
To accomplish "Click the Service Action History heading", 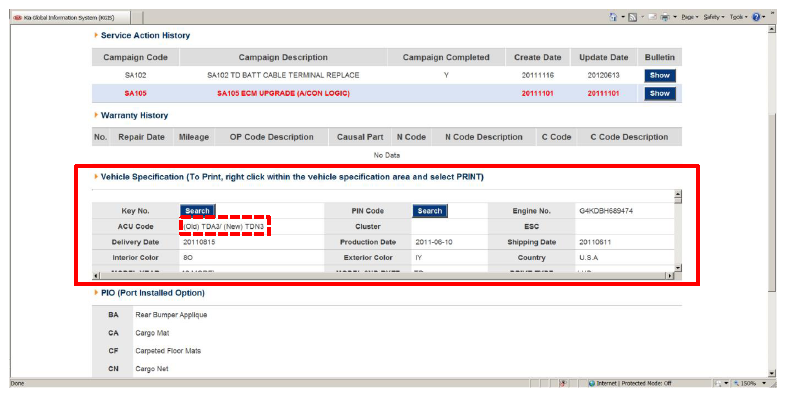I will [145, 36].
